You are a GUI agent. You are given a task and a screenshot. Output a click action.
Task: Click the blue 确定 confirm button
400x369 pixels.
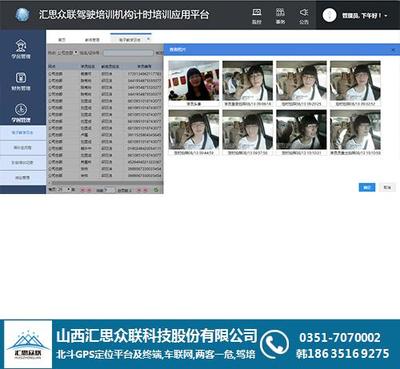pos(367,187)
